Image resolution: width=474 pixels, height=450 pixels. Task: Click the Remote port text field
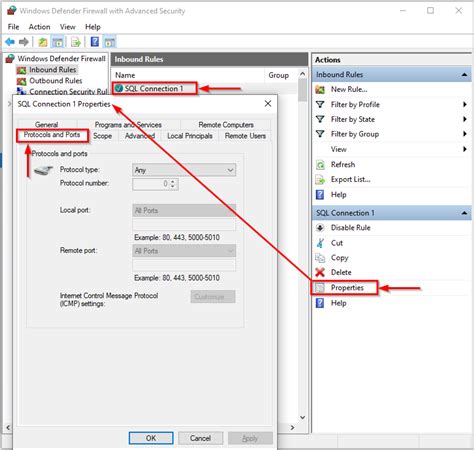pos(184,265)
